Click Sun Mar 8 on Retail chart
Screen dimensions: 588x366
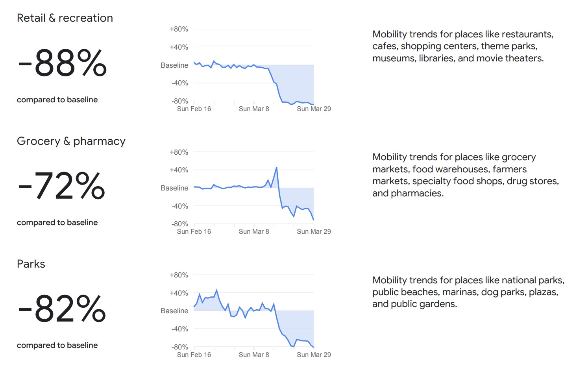254,109
